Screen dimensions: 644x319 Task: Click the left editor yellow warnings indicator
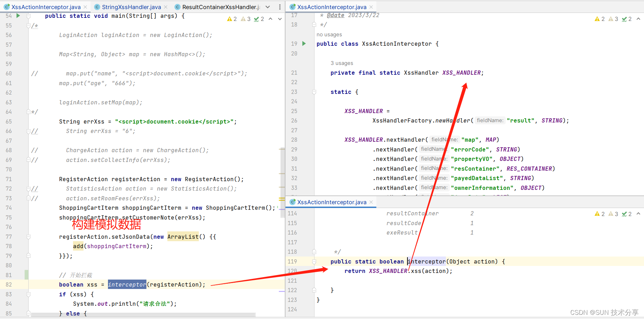point(232,19)
